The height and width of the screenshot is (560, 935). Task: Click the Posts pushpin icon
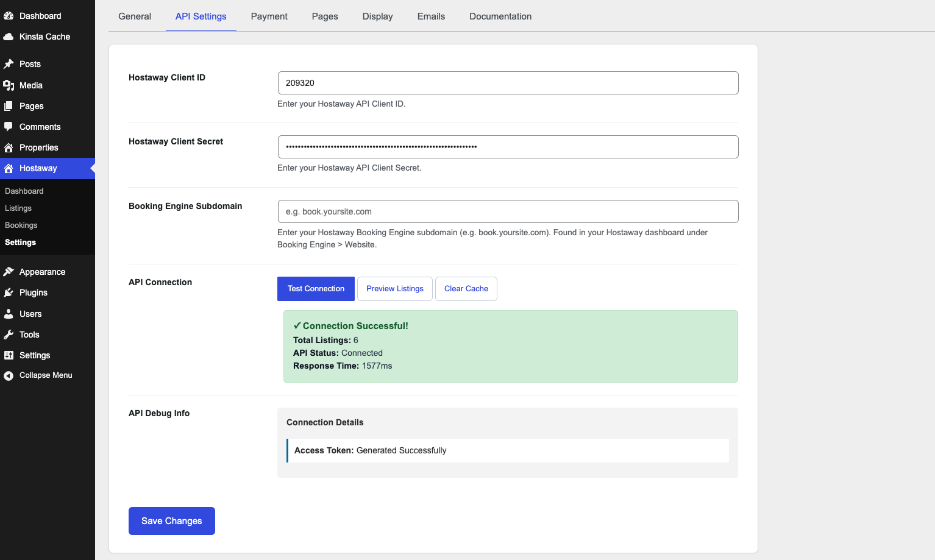(9, 64)
